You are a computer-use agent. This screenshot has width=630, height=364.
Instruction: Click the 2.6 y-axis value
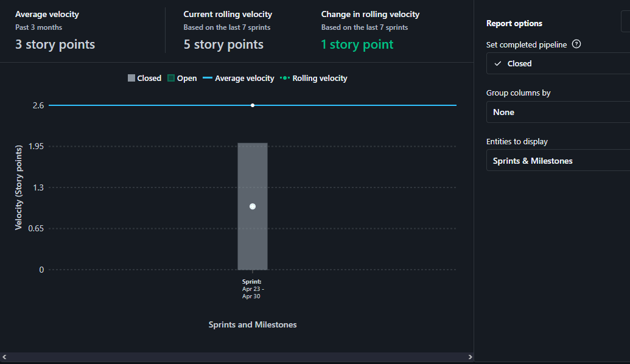(38, 105)
